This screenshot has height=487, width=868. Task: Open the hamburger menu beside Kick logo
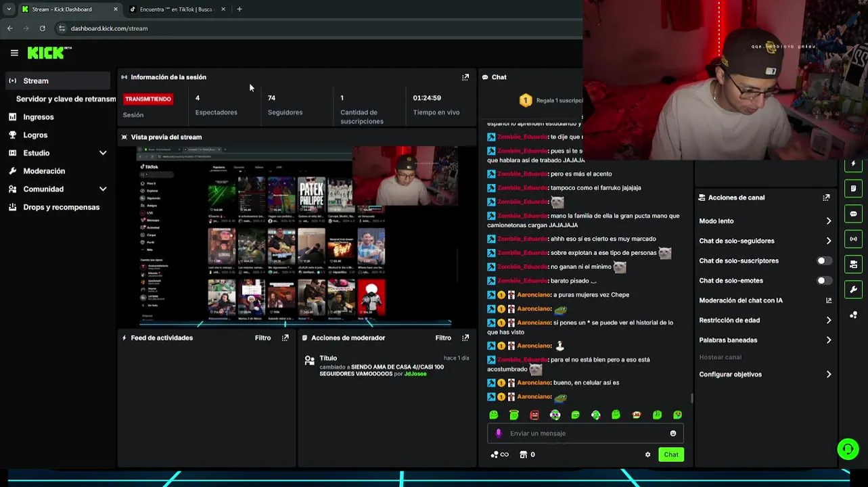coord(14,53)
